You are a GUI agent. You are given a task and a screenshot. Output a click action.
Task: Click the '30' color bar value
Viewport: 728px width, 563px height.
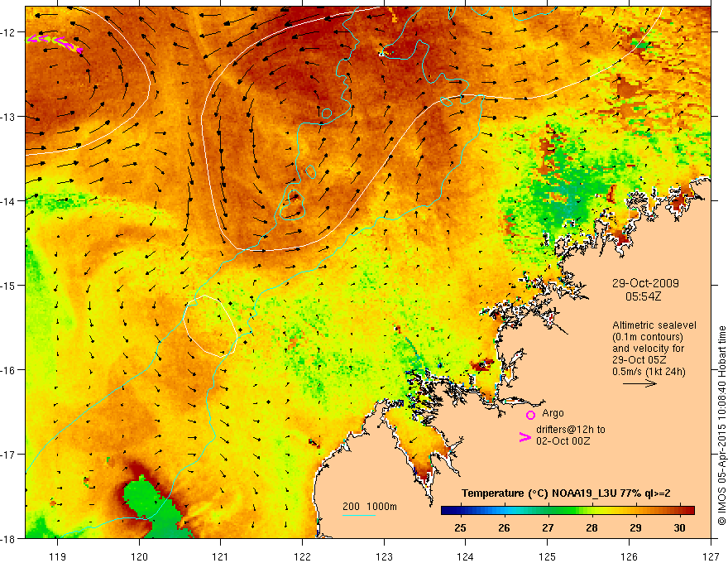679,527
